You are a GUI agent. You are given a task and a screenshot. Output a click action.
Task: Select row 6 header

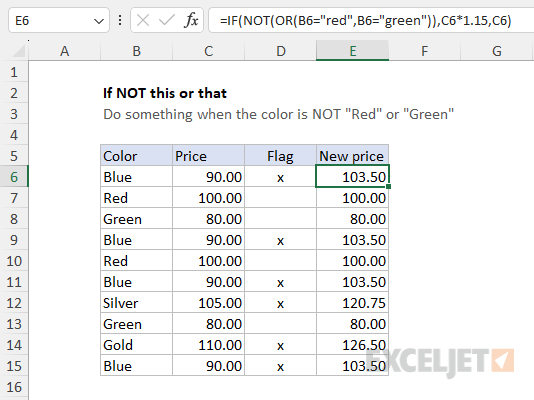point(14,177)
